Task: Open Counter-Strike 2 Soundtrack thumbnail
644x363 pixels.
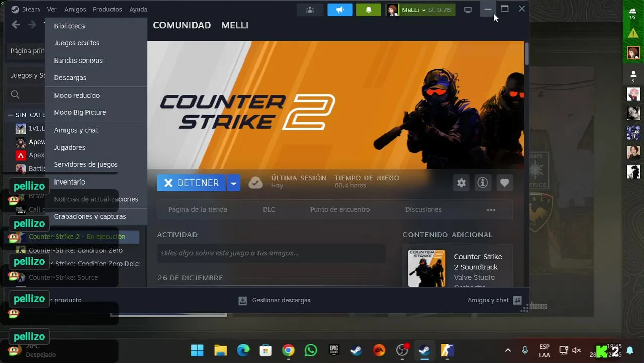Action: click(x=426, y=268)
